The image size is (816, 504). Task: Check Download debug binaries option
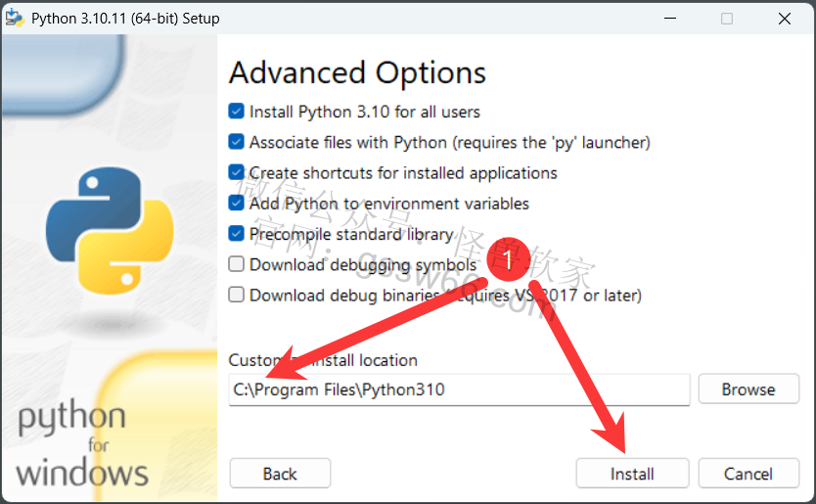[x=236, y=295]
